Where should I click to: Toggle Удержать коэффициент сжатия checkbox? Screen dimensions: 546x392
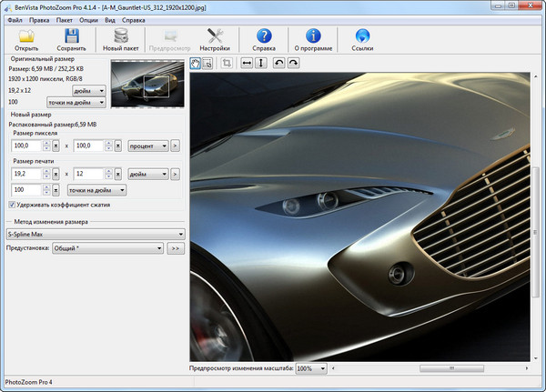[12, 206]
